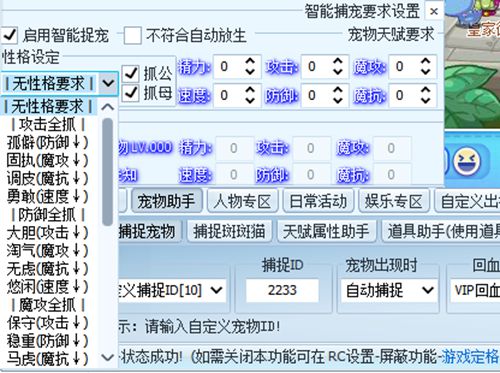Viewport: 500px width, 373px height.
Task: Click the 捕捉ID input field showing 2233
Action: point(282,290)
